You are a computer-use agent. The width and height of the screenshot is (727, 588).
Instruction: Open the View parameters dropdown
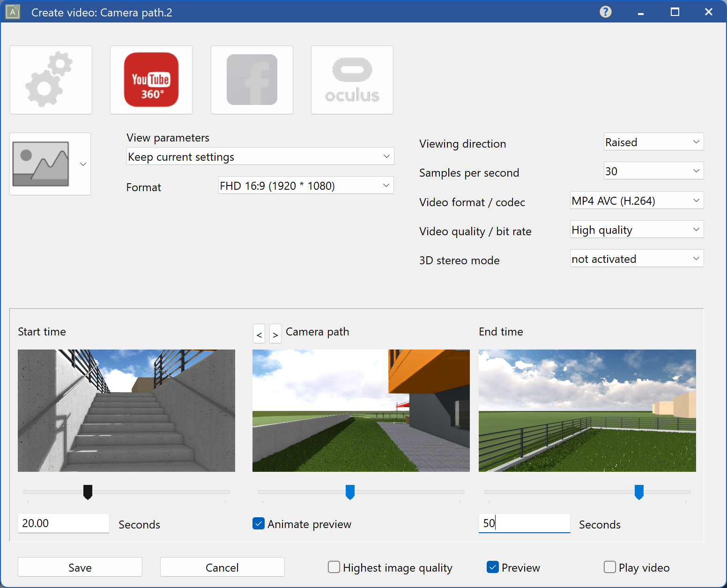click(x=260, y=156)
